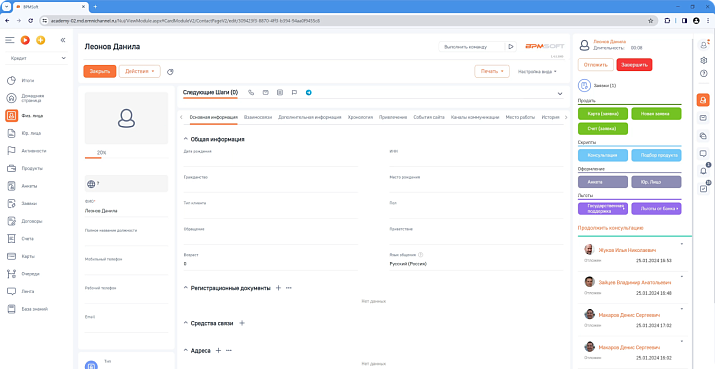This screenshot has width=715, height=369.
Task: Click the Заявки (1) document icon
Action: point(585,85)
